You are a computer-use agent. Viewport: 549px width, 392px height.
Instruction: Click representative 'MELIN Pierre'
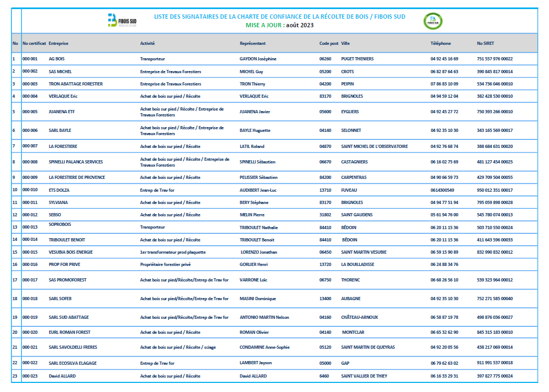(252, 215)
